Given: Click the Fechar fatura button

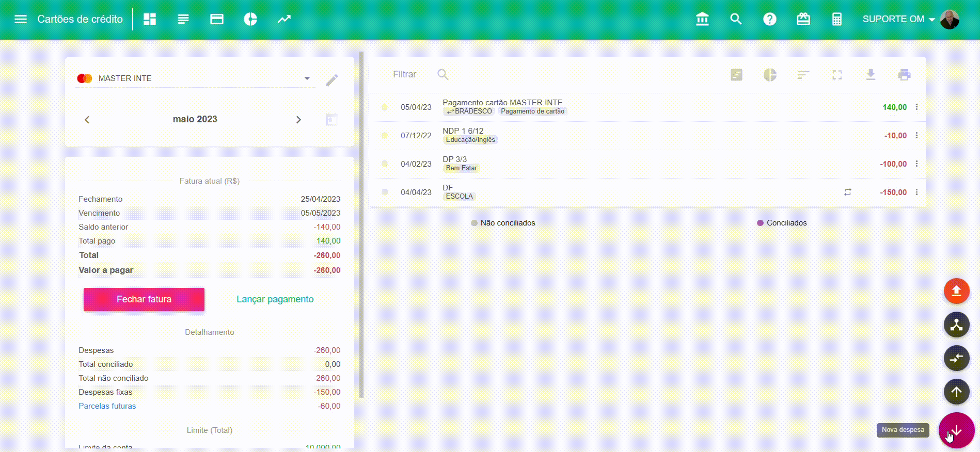Looking at the screenshot, I should (144, 299).
